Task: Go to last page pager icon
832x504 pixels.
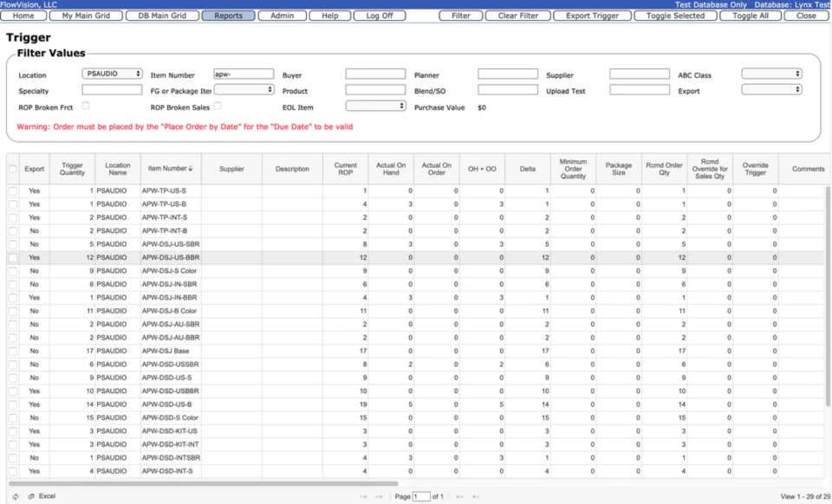Action: pyautogui.click(x=476, y=496)
